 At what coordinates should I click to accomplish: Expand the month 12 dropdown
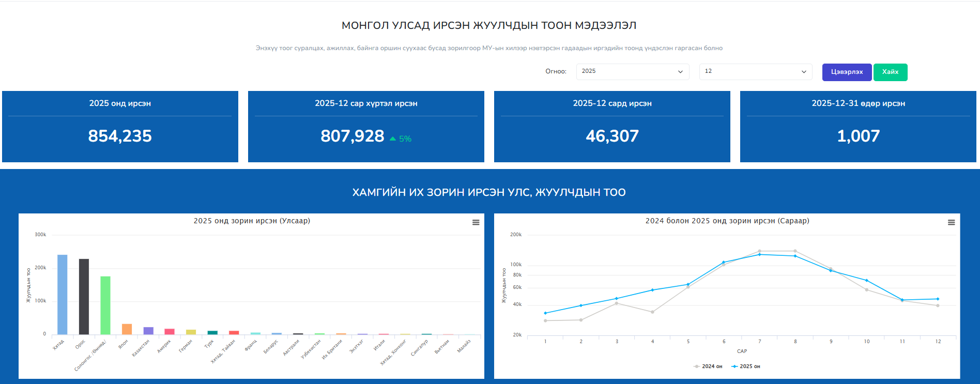pyautogui.click(x=756, y=71)
